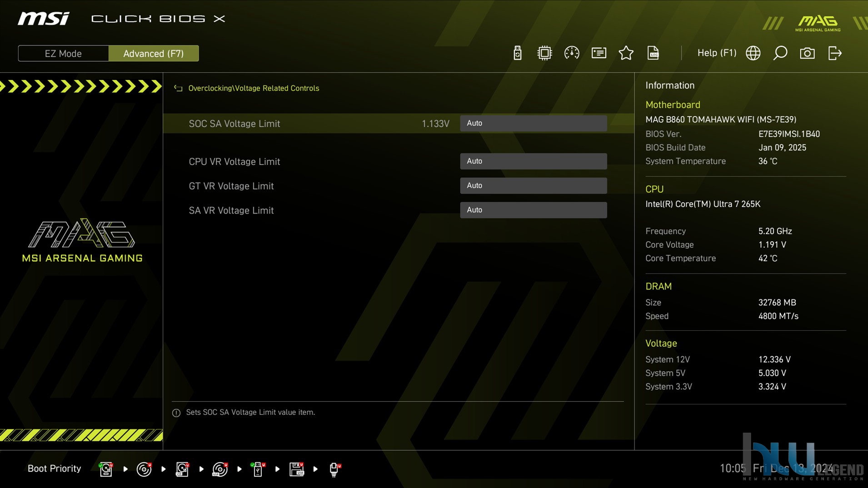The width and height of the screenshot is (868, 488).
Task: Change language via the globe icon
Action: [753, 53]
